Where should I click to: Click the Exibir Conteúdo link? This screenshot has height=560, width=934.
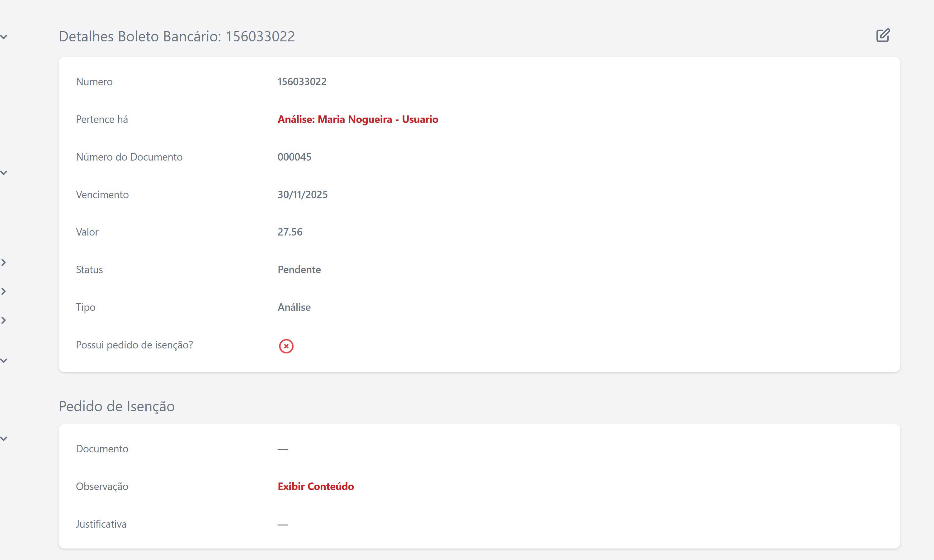click(x=316, y=486)
